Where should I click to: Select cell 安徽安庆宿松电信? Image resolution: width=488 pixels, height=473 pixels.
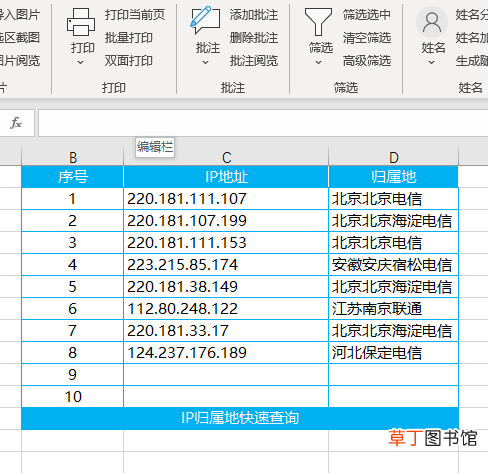[x=393, y=265]
